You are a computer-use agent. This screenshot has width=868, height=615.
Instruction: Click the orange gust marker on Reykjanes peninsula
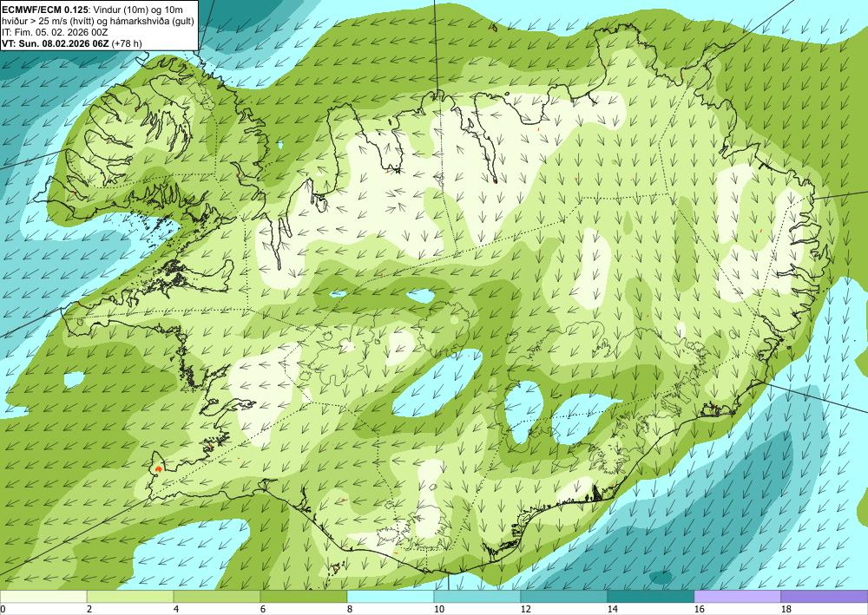(159, 468)
